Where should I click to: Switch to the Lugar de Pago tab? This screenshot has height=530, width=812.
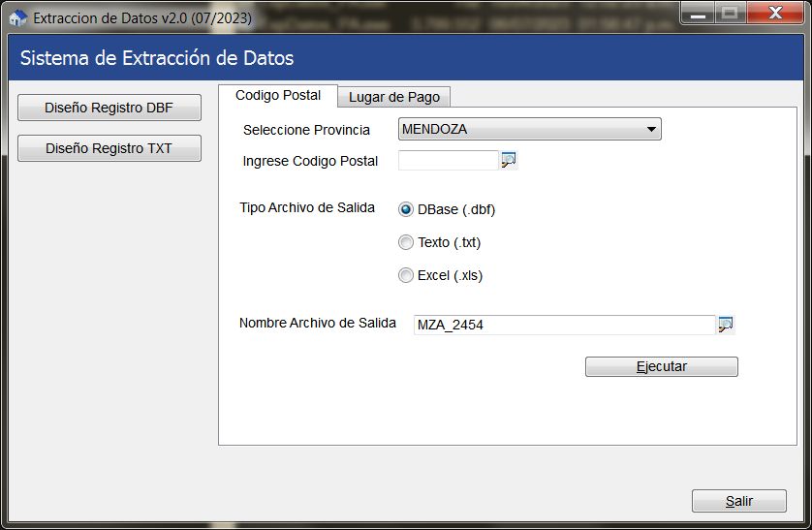[394, 97]
